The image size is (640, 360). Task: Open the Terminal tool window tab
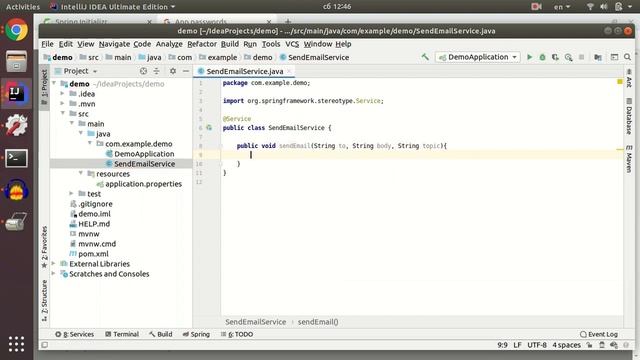(x=122, y=334)
